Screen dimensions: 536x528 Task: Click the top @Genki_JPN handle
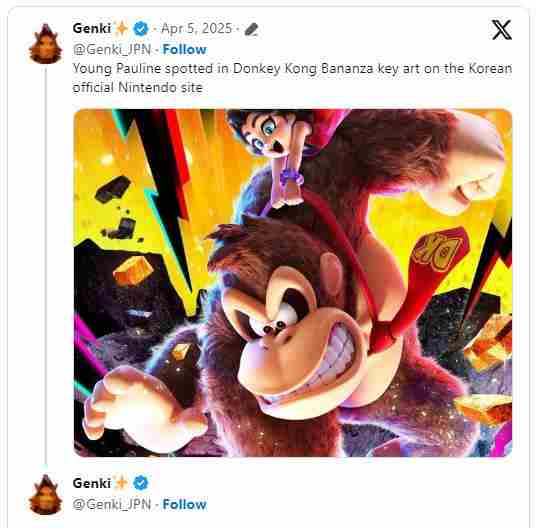[112, 50]
